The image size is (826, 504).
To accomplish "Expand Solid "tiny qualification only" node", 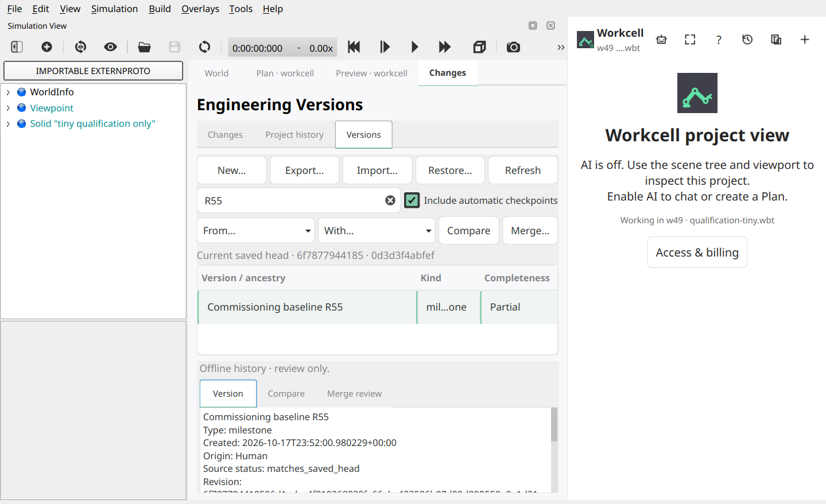I will tap(8, 123).
